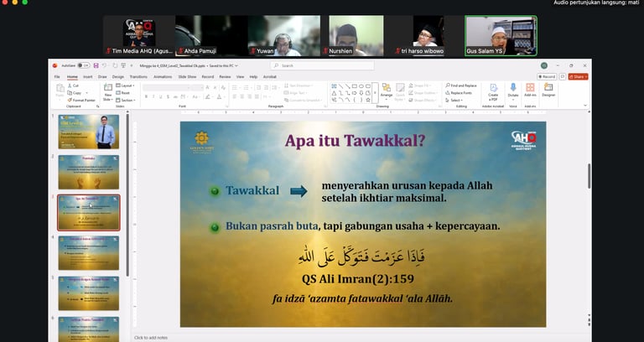
Task: Expand the Section dropdown
Action: (x=125, y=101)
